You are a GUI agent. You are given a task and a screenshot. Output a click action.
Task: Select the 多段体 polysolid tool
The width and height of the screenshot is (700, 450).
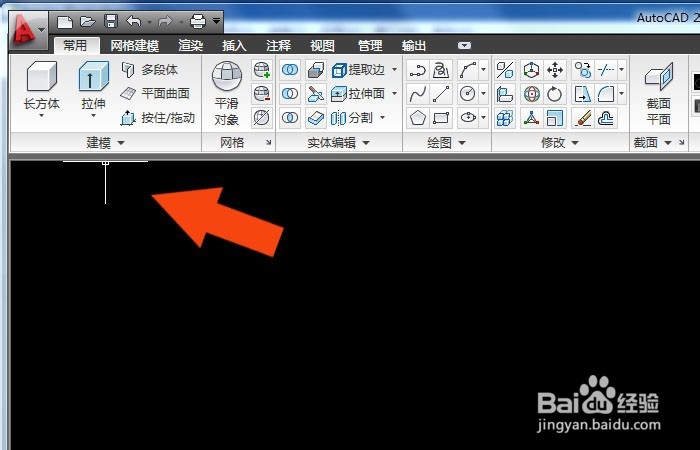[150, 70]
